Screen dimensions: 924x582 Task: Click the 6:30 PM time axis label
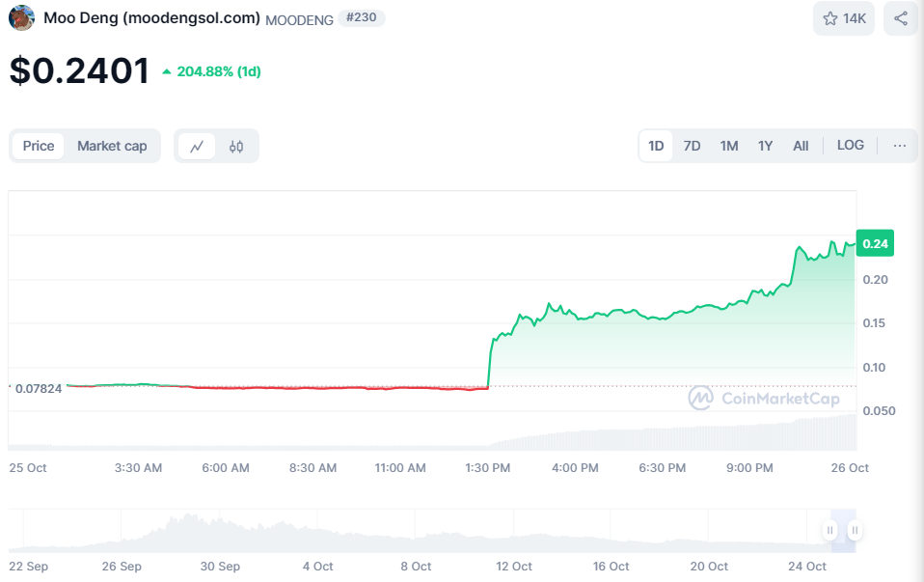click(x=662, y=467)
